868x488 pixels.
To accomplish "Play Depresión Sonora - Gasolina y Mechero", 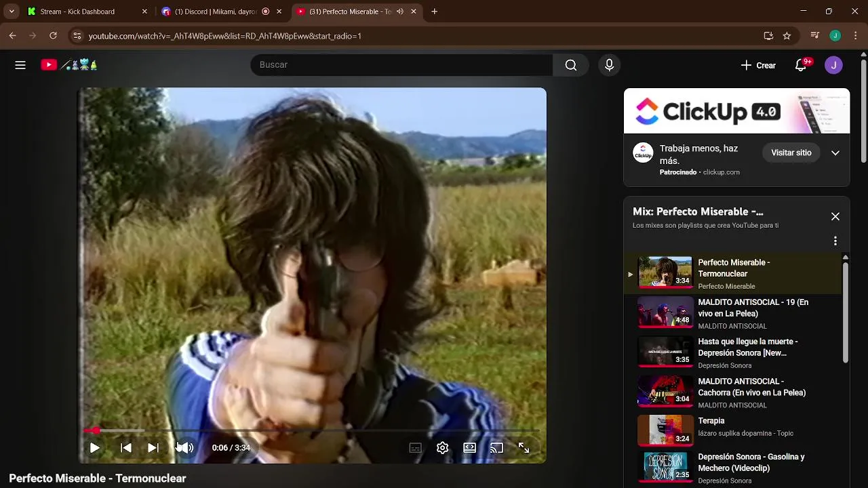I will 732,468.
